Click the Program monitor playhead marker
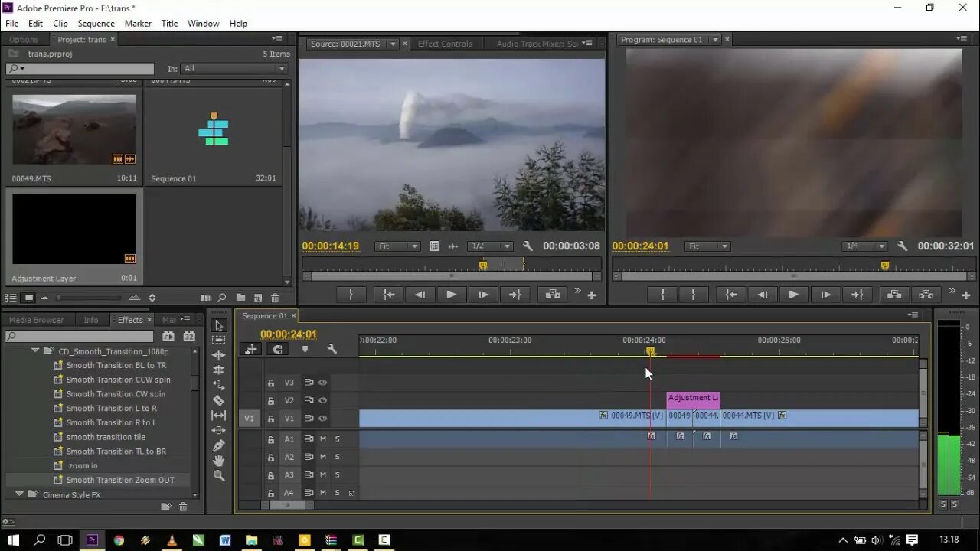Screen dimensions: 980x551 coord(885,266)
